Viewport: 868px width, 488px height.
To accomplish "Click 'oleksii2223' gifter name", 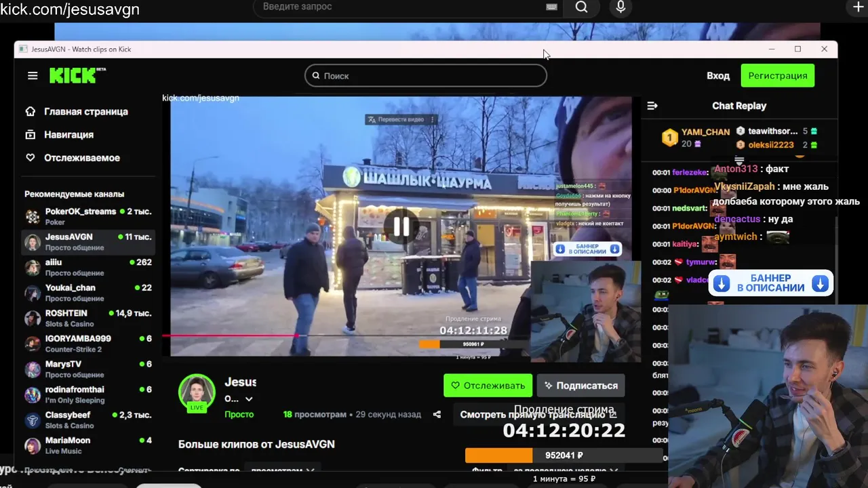I will (x=771, y=145).
